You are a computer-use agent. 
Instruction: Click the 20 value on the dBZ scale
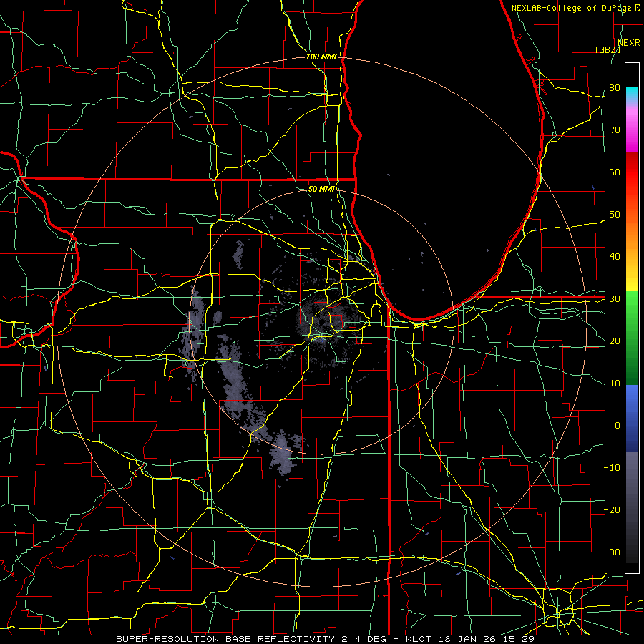tap(615, 341)
